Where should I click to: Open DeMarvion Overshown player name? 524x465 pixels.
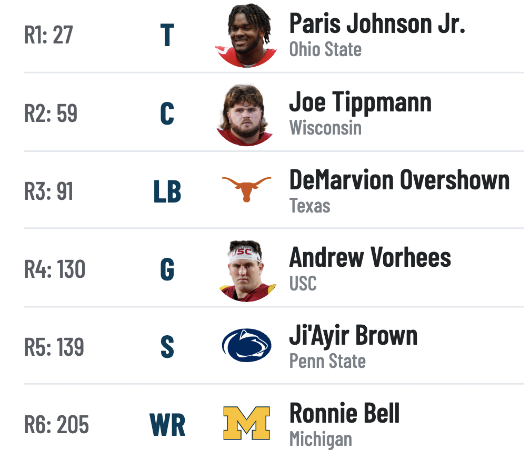coord(399,180)
